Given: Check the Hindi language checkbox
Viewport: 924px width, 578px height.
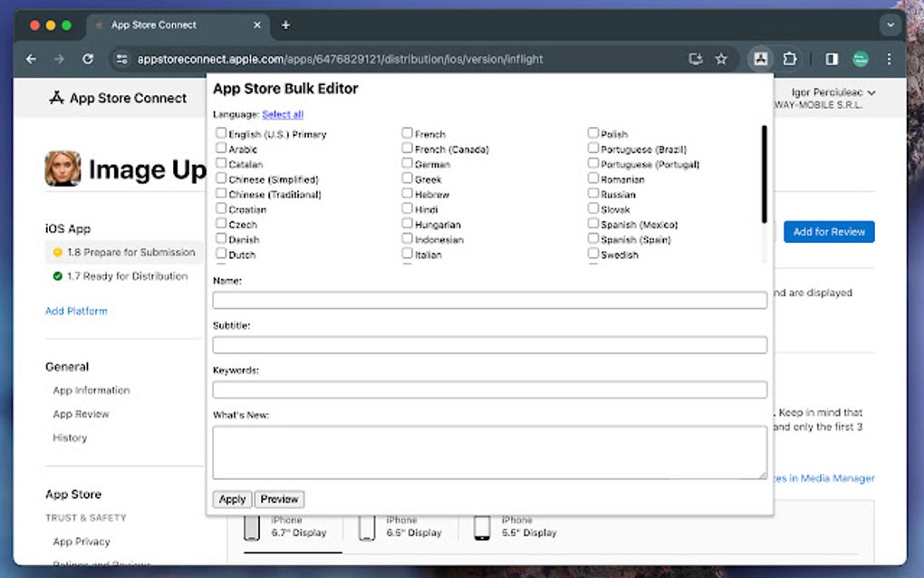Looking at the screenshot, I should [x=408, y=207].
